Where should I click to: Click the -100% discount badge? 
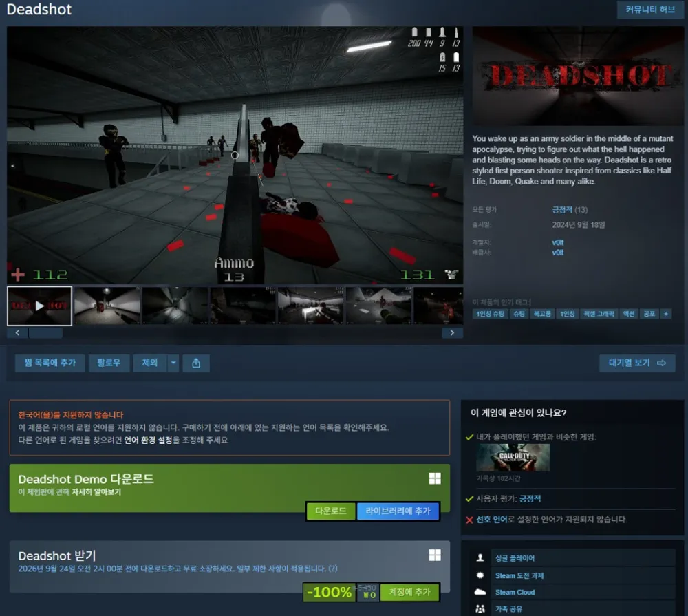tap(329, 593)
